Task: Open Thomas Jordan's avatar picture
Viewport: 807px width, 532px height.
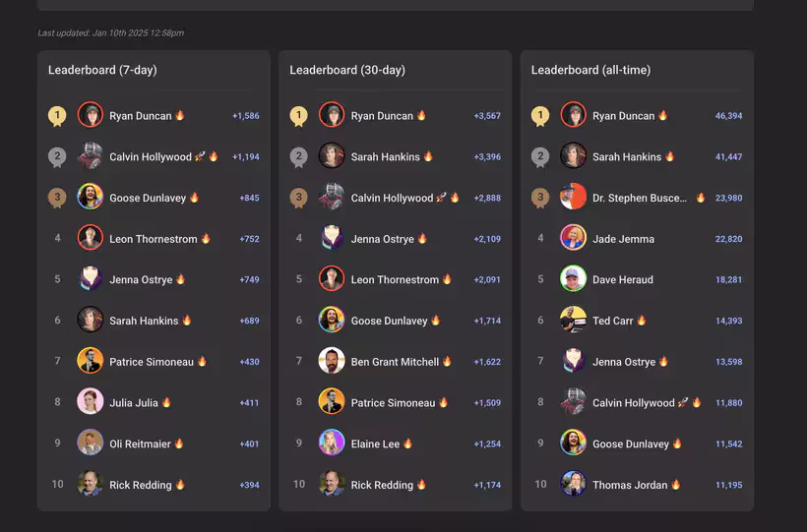Action: click(x=573, y=484)
